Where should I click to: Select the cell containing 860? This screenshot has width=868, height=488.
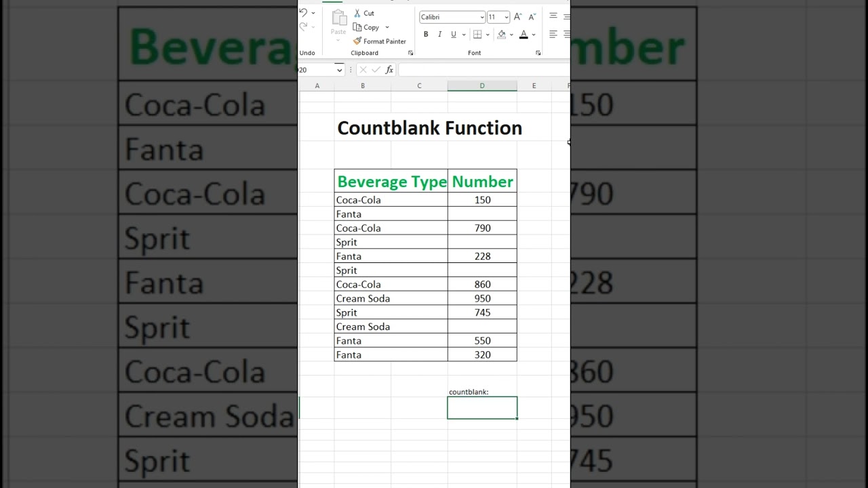pyautogui.click(x=482, y=285)
